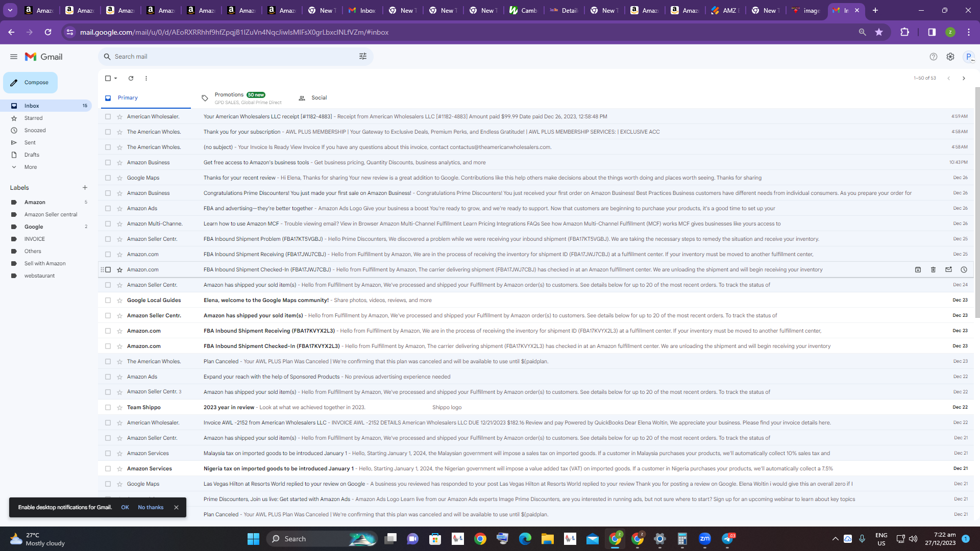Image resolution: width=980 pixels, height=551 pixels.
Task: Dismiss the desktop notifications banner
Action: (x=176, y=507)
